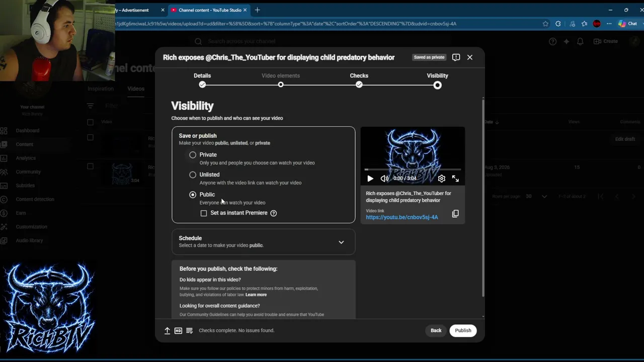This screenshot has width=644, height=362.
Task: Copy the video link with the copy icon
Action: 455,214
